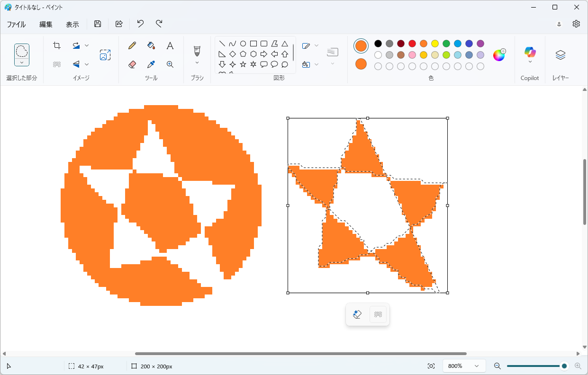Select the Eraser tool
Screen dimensions: 588x375
[x=132, y=64]
